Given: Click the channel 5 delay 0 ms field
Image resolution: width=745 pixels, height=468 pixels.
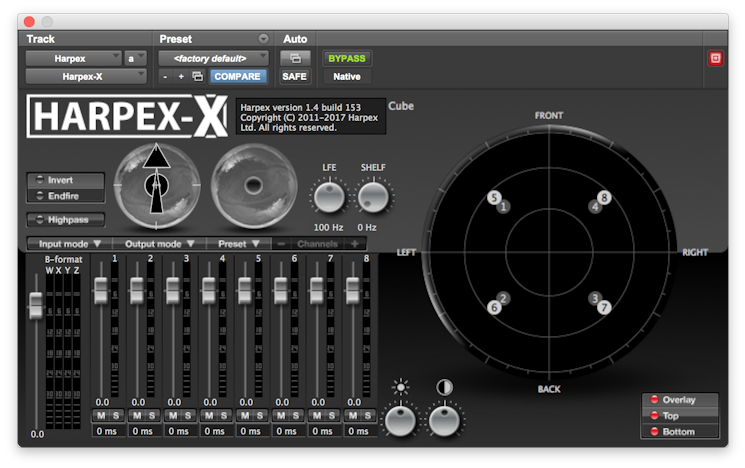Looking at the screenshot, I should point(251,431).
